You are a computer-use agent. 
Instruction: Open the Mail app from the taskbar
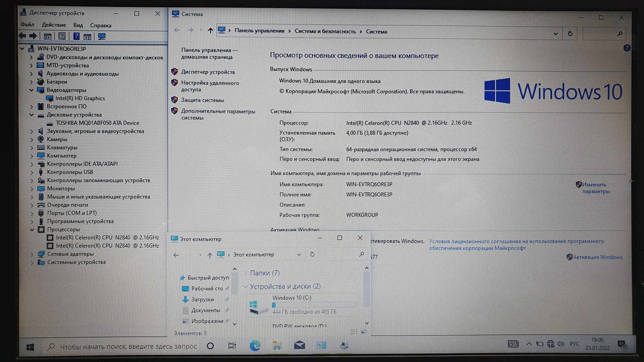pyautogui.click(x=299, y=345)
